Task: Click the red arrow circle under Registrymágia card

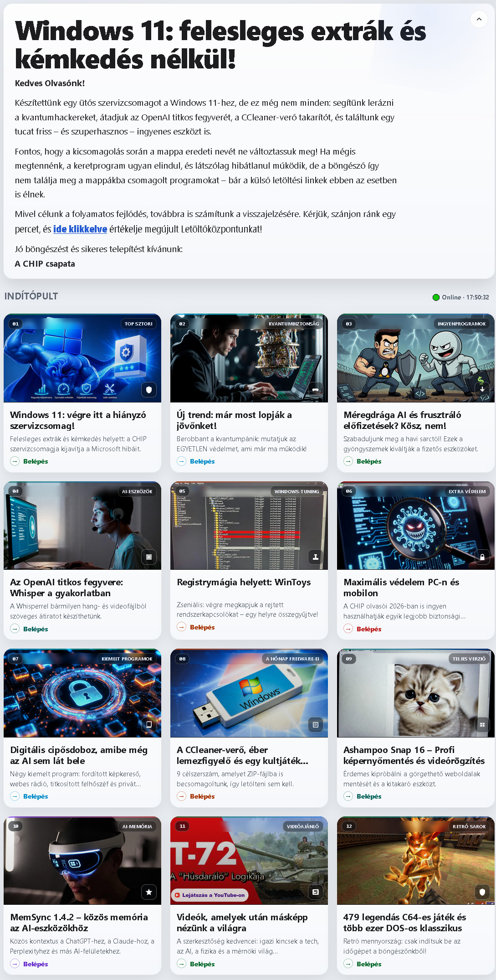Action: 182,627
